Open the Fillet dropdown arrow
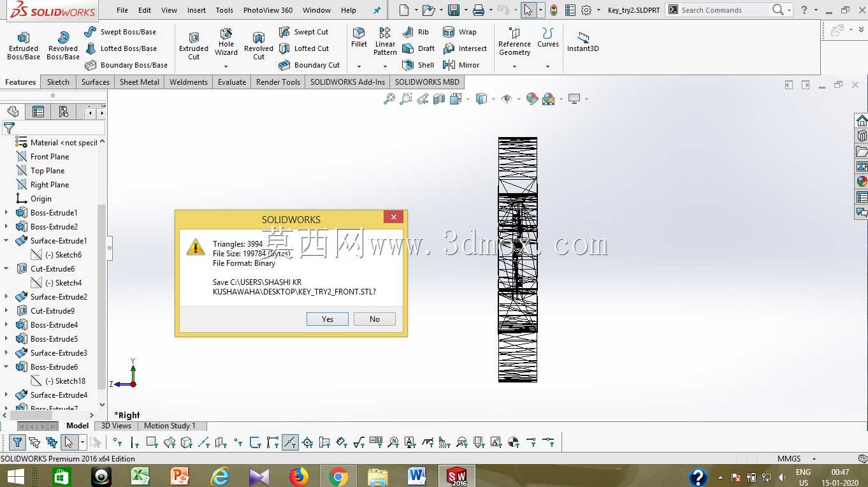868x487 pixels. click(359, 66)
